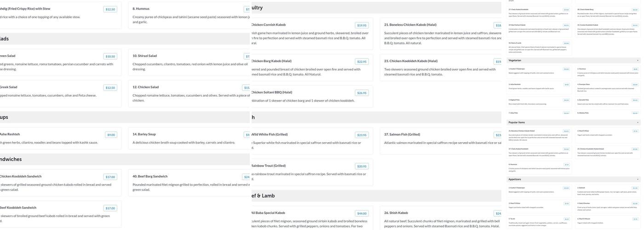The height and width of the screenshot is (230, 644).
Task: Collapse the Popular Items section arrow
Action: (638, 122)
